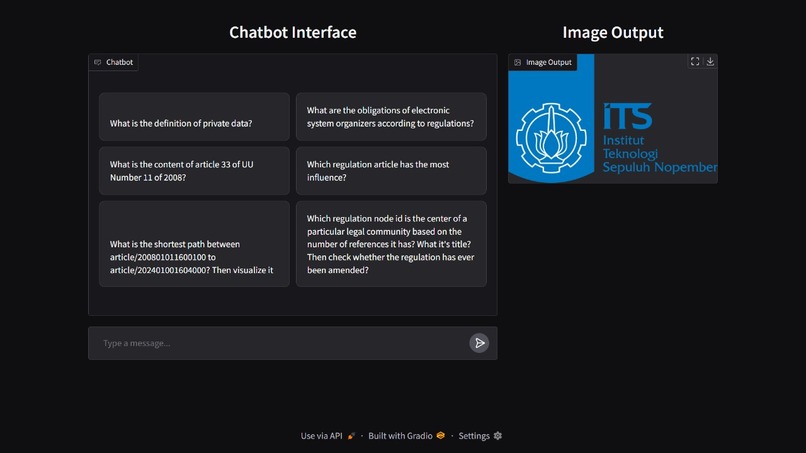The height and width of the screenshot is (453, 806).
Task: Click the Chatbot label icon
Action: (x=98, y=62)
